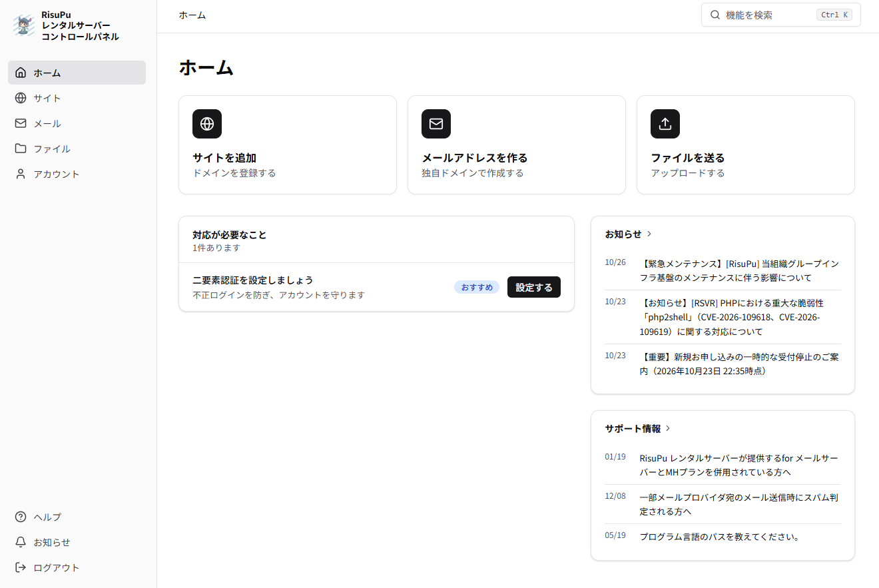The height and width of the screenshot is (588, 879).
Task: Open サイト in the sidebar menu
Action: tap(77, 98)
